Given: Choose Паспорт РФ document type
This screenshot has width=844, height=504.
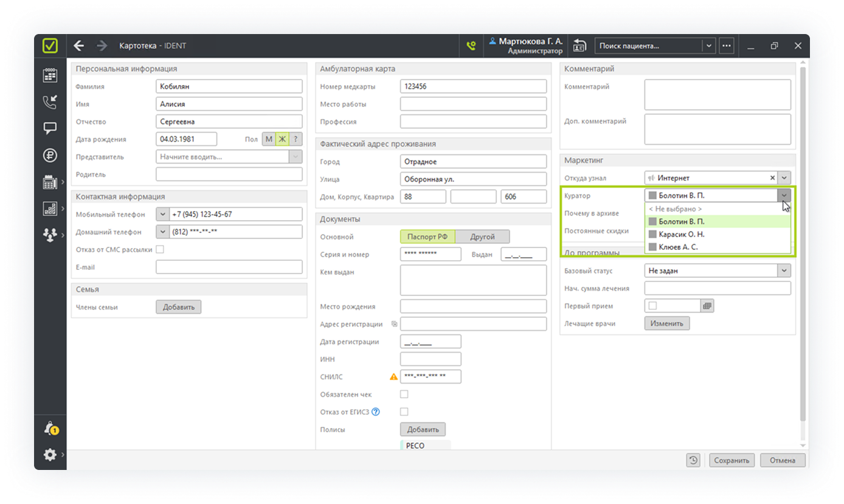Looking at the screenshot, I should coord(427,237).
